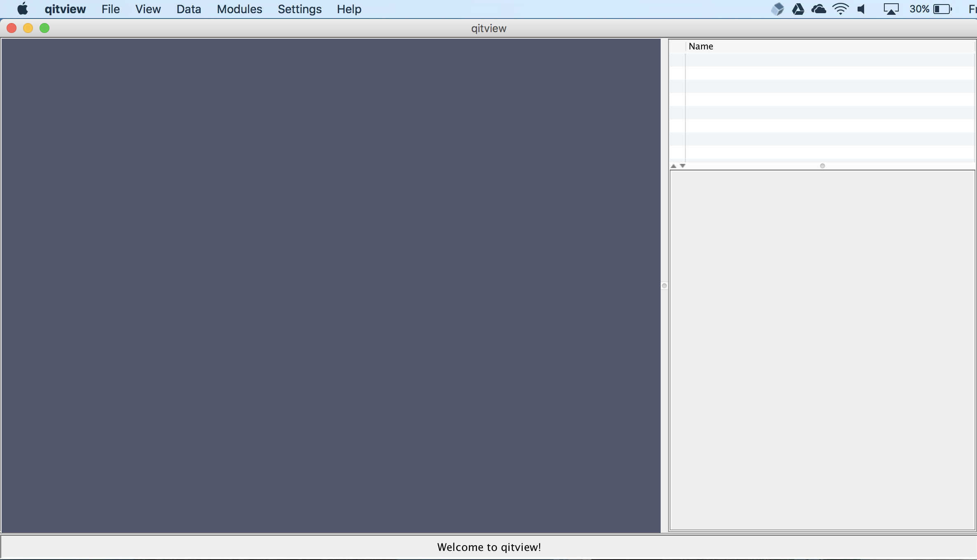Open the Data menu
Image resolution: width=977 pixels, height=560 pixels.
pos(189,9)
